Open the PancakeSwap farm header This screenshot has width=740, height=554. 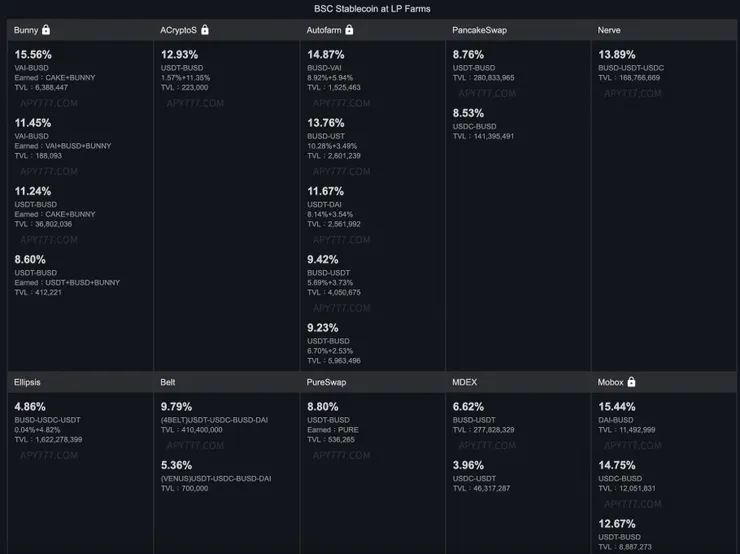[479, 31]
